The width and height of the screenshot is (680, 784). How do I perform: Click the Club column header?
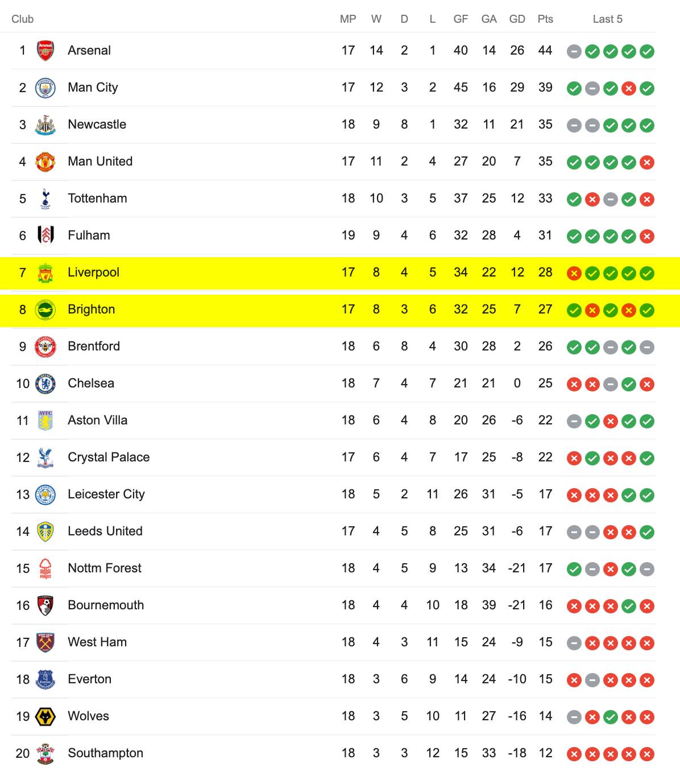click(23, 19)
